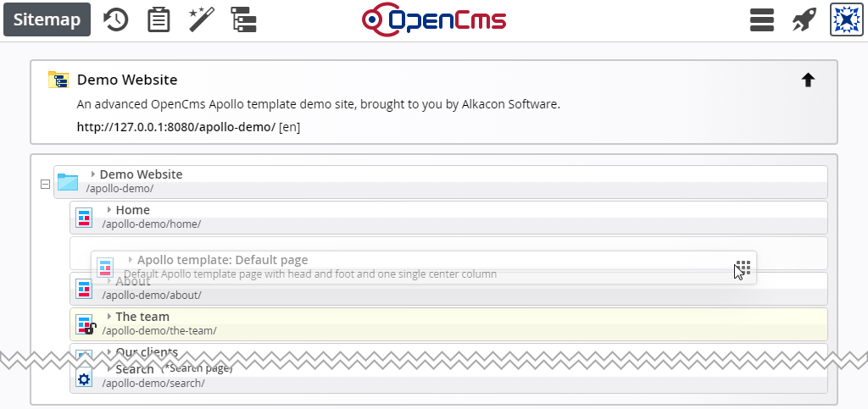
Task: Click the Demo Website header title
Action: (x=127, y=80)
